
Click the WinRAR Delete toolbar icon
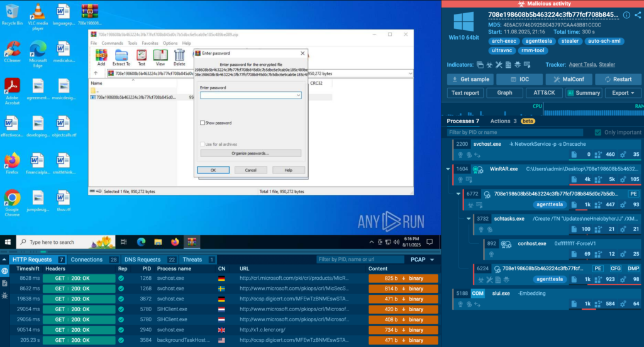coord(179,57)
